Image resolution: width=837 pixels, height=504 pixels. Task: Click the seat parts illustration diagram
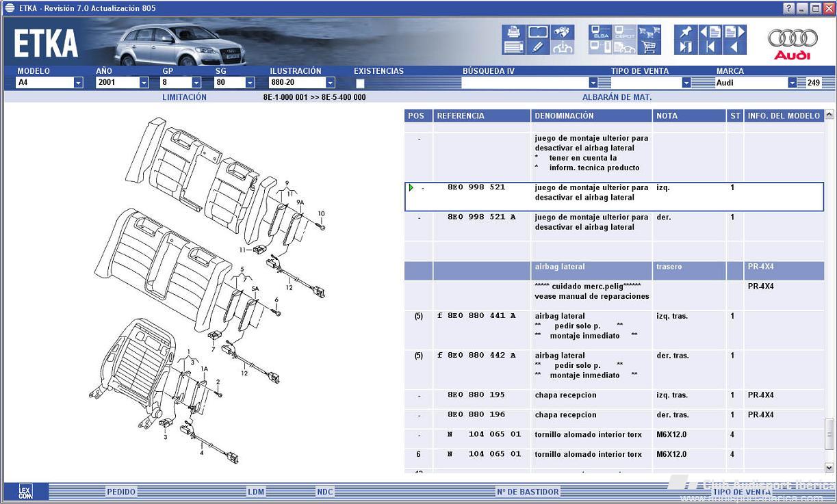click(209, 291)
